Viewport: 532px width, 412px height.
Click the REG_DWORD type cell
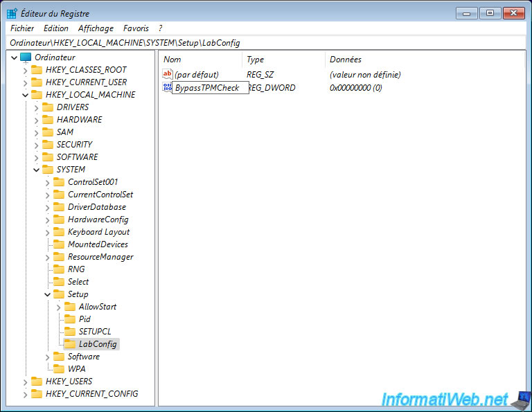(272, 88)
